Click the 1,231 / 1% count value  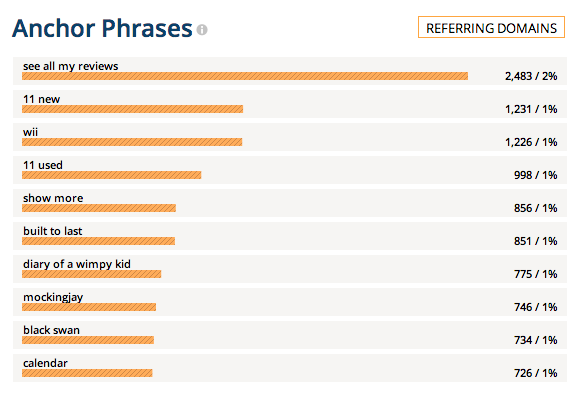(531, 109)
